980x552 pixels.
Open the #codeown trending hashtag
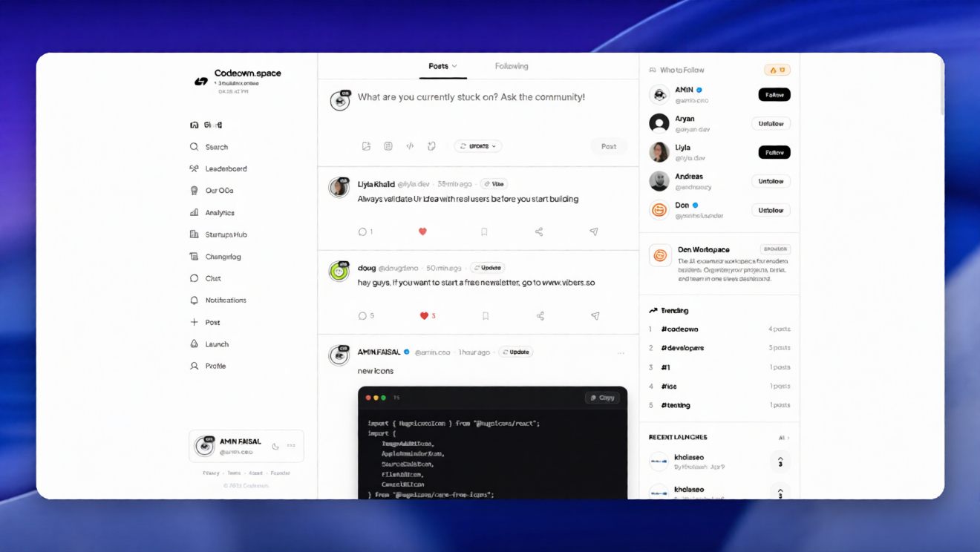679,329
